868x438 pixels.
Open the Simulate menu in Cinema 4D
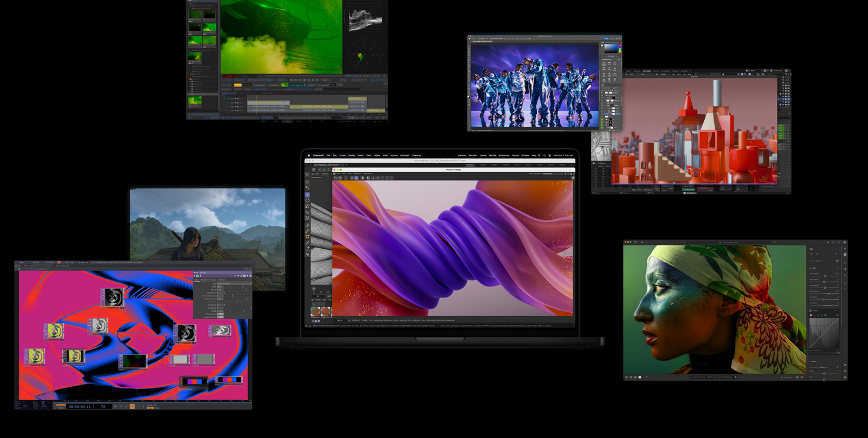[x=473, y=155]
